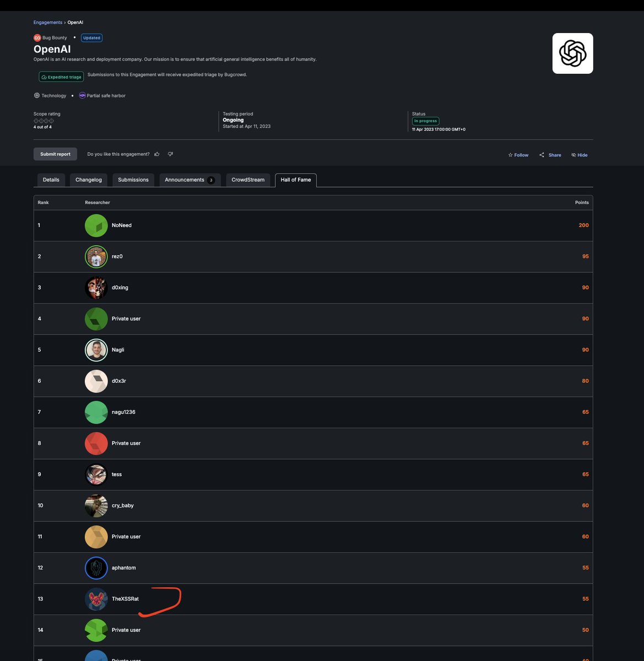644x661 pixels.
Task: Open tess's profile avatar
Action: pos(96,475)
